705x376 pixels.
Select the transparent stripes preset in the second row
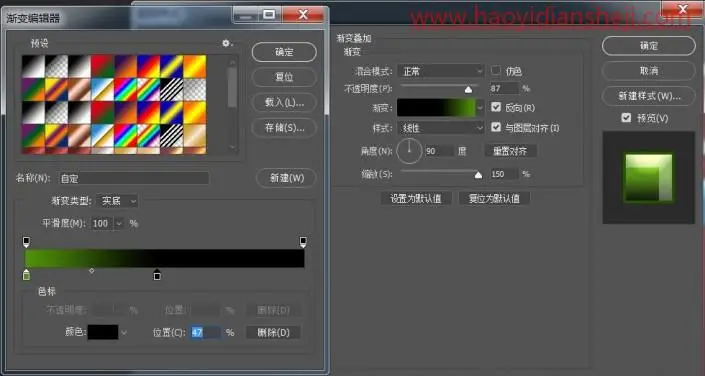[171, 90]
